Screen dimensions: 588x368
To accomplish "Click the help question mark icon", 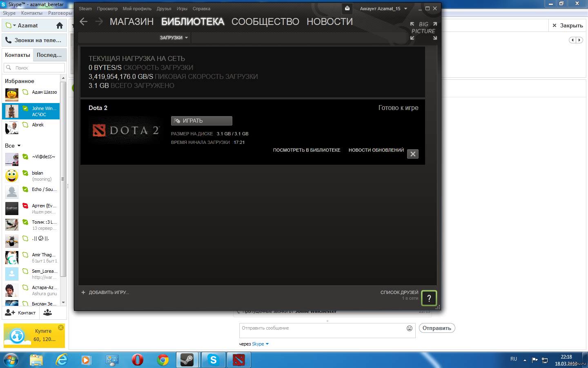I will click(x=429, y=298).
